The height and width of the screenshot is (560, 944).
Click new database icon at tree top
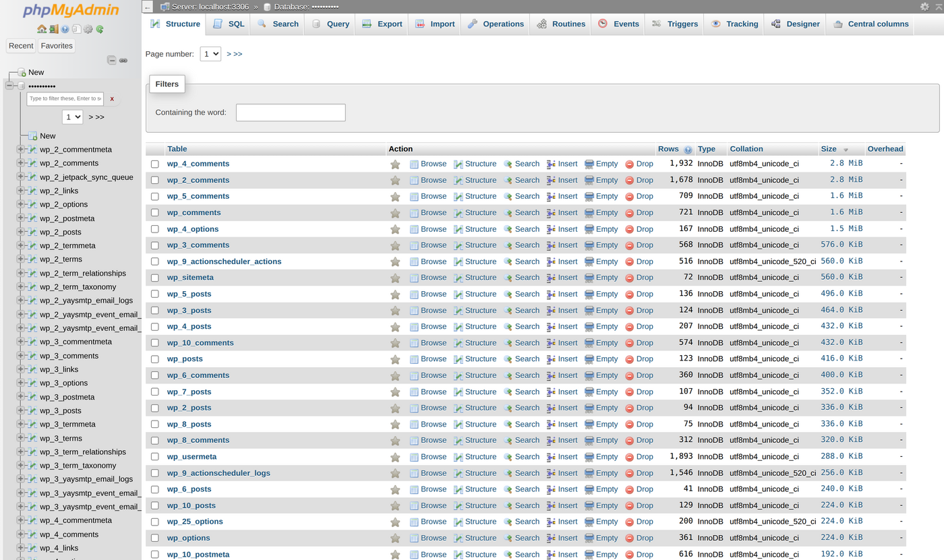(22, 72)
